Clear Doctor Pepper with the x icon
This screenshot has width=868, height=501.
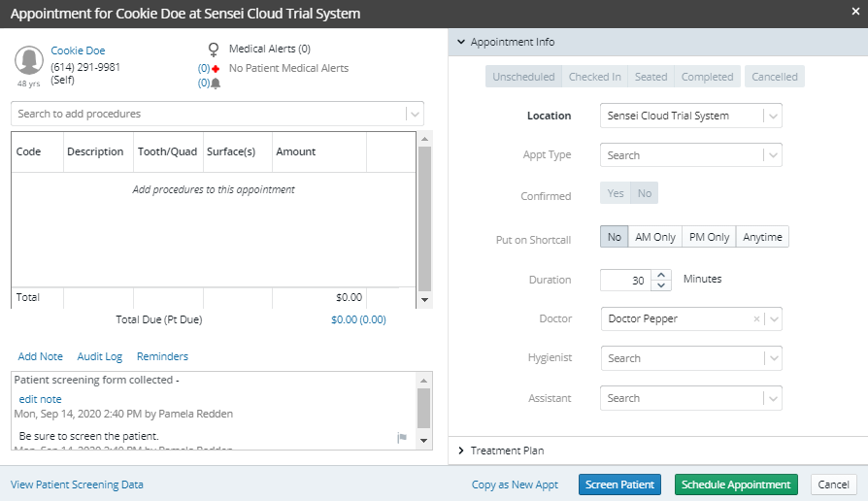pos(756,318)
